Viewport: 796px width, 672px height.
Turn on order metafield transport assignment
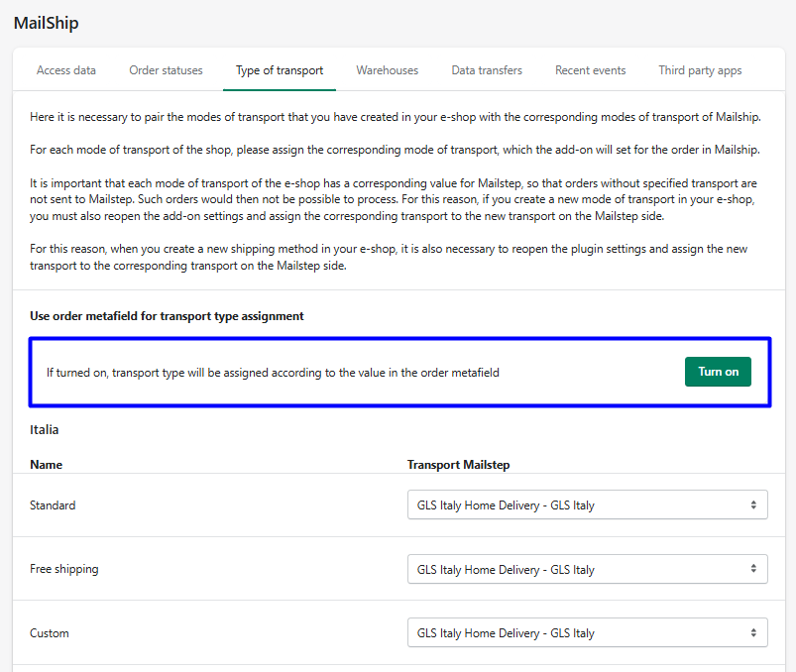click(718, 372)
